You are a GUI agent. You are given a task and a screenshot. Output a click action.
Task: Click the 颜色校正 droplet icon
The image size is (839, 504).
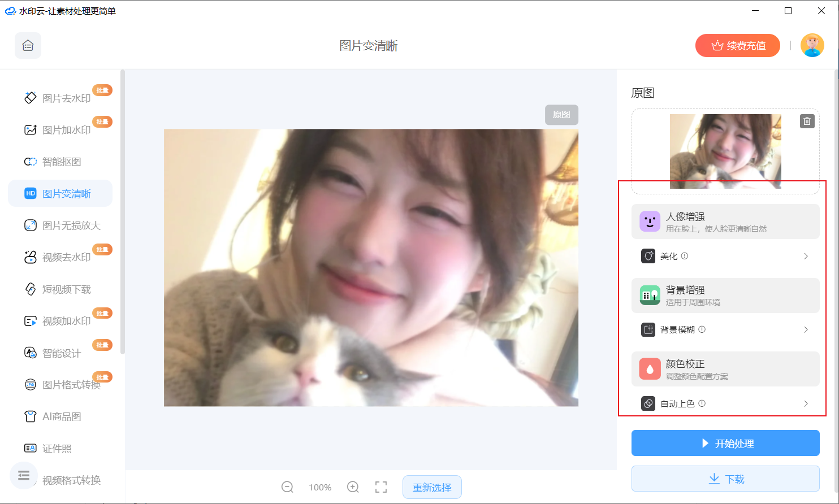pos(650,369)
